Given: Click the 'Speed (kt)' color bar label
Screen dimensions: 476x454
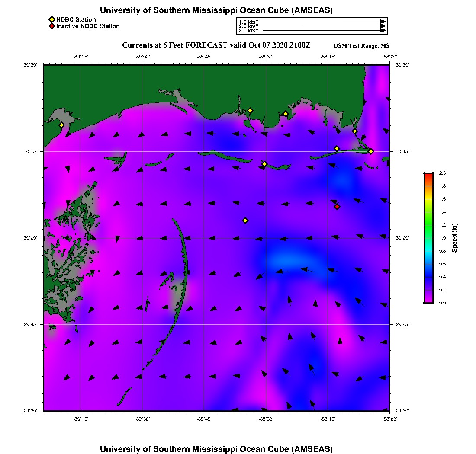Looking at the screenshot, I should click(455, 238).
